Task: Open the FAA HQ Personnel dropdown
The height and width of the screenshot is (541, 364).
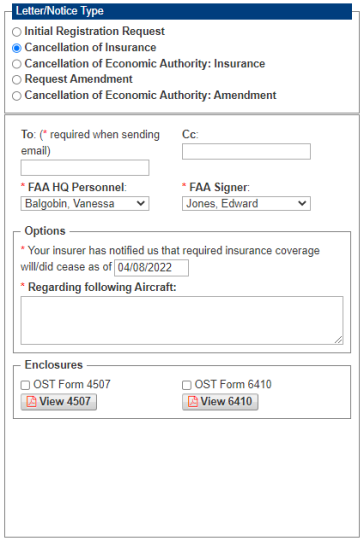Action: (x=85, y=204)
